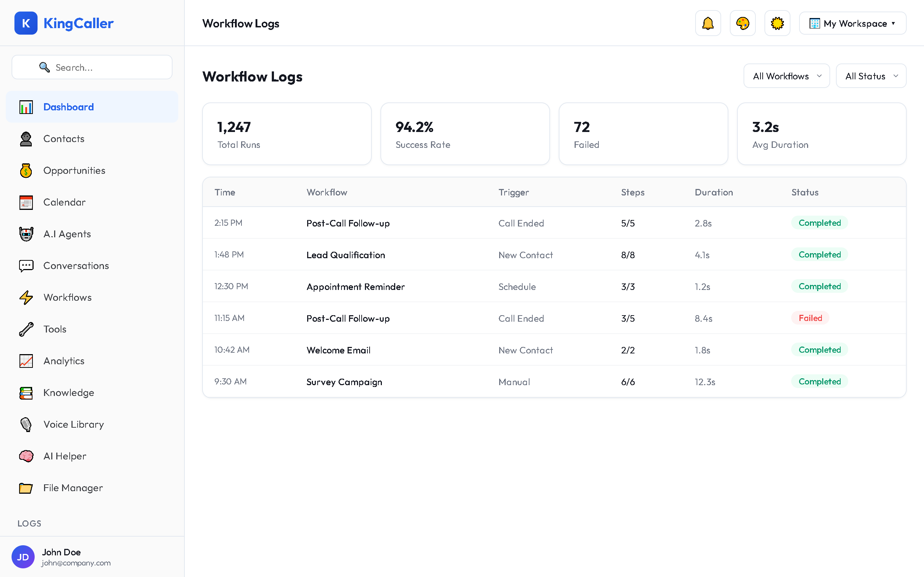924x577 pixels.
Task: Expand the All Status filter
Action: point(871,76)
